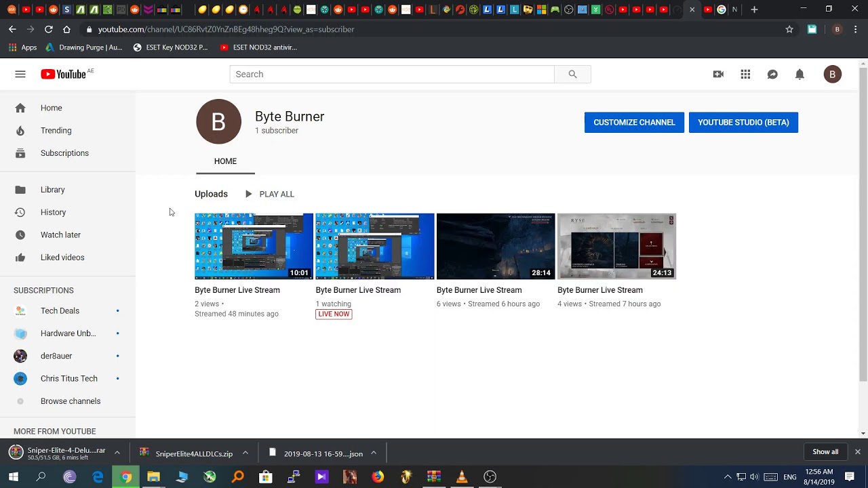
Task: Open Tech Deals subscription
Action: pos(68,310)
